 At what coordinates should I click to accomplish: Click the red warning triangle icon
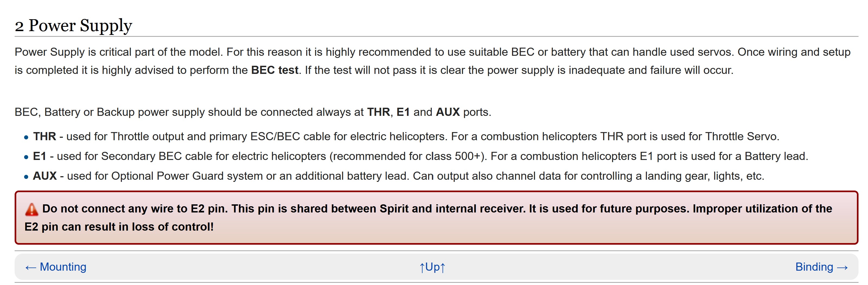click(31, 209)
